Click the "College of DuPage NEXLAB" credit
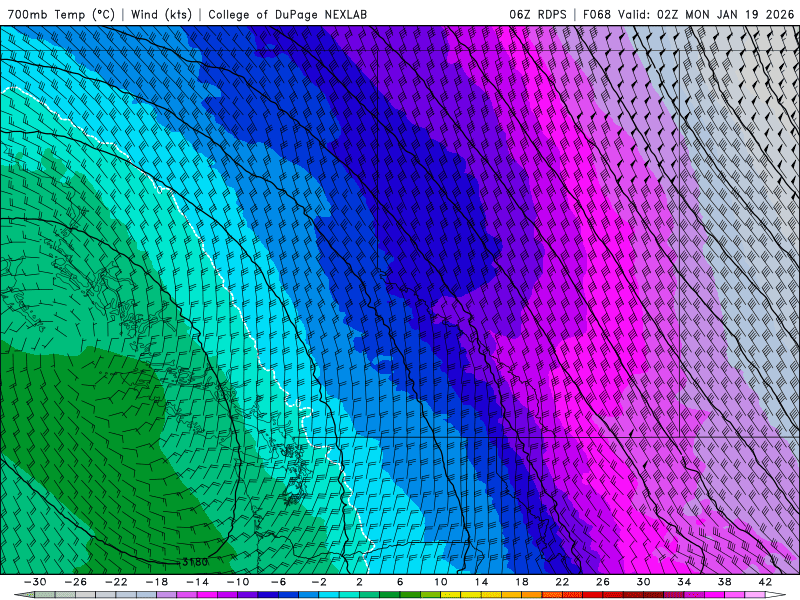This screenshot has width=800, height=600. pyautogui.click(x=287, y=14)
